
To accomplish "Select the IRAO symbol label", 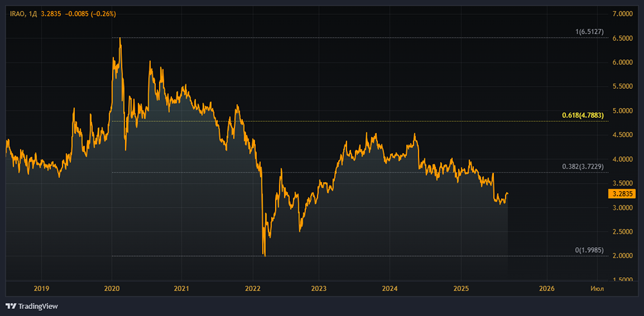I will pos(17,14).
